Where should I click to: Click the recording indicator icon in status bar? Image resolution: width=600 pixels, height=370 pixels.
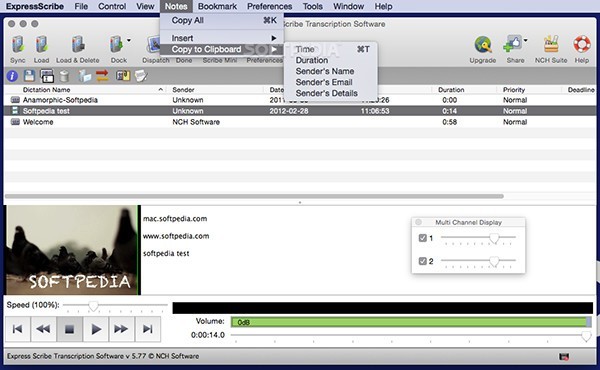tap(564, 357)
